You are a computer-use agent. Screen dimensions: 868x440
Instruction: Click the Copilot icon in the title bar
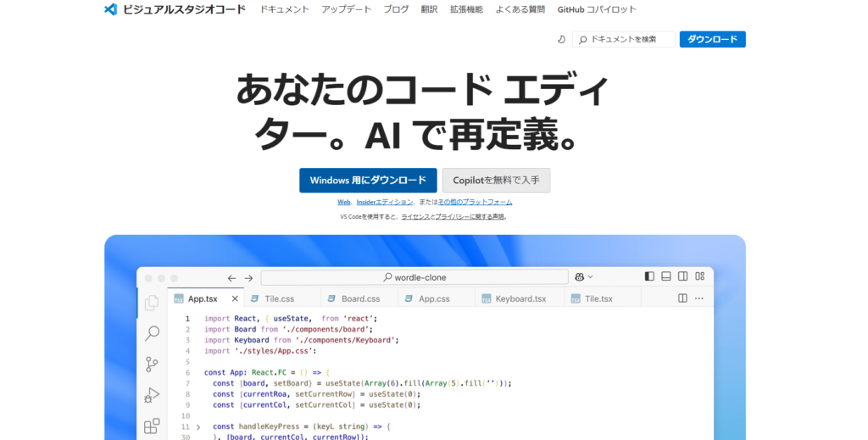[x=580, y=276]
